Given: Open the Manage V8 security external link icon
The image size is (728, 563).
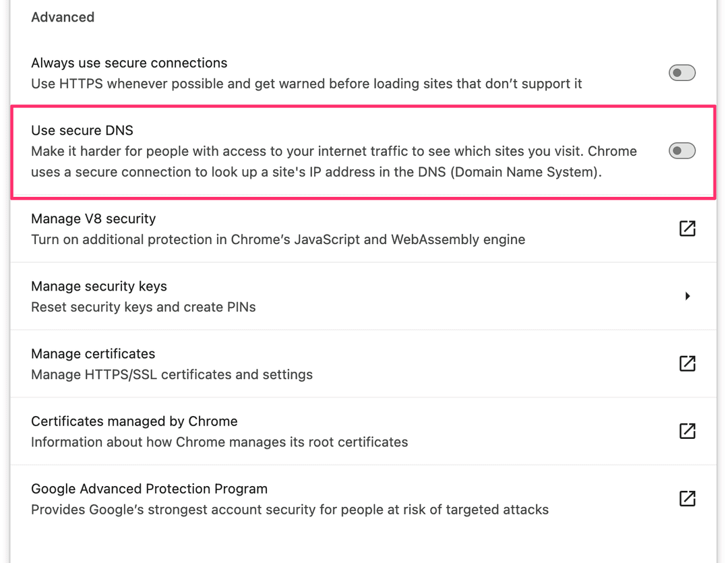Looking at the screenshot, I should click(x=687, y=229).
